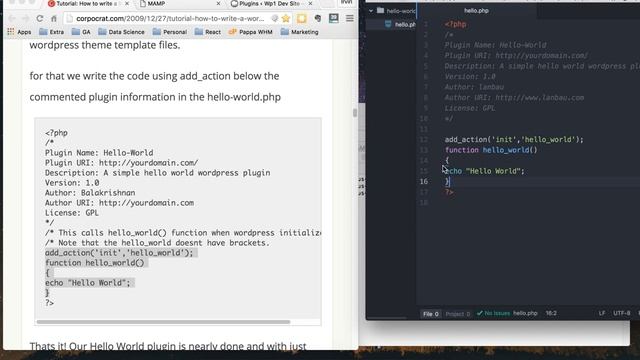This screenshot has height=360, width=640.
Task: Bookmark this page with the star icon
Action: coord(286,18)
